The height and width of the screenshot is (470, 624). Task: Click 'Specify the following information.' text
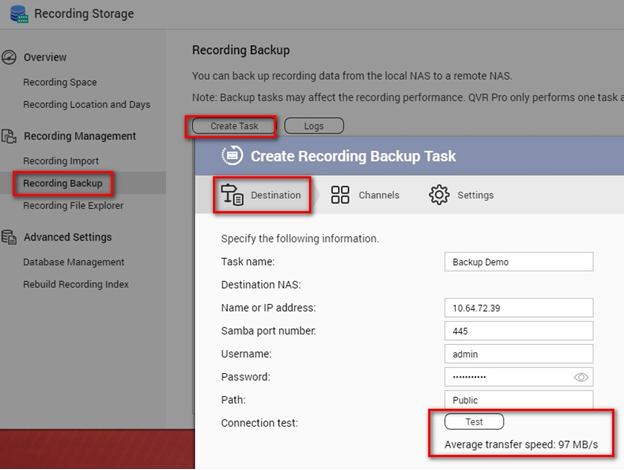click(x=300, y=239)
